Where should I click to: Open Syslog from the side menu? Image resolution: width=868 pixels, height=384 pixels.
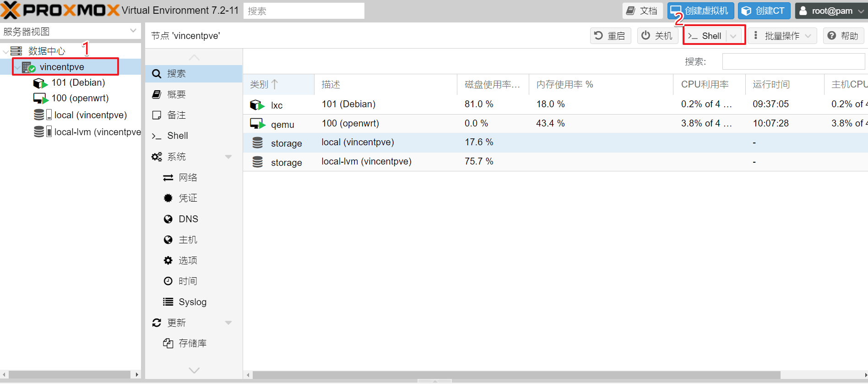192,302
